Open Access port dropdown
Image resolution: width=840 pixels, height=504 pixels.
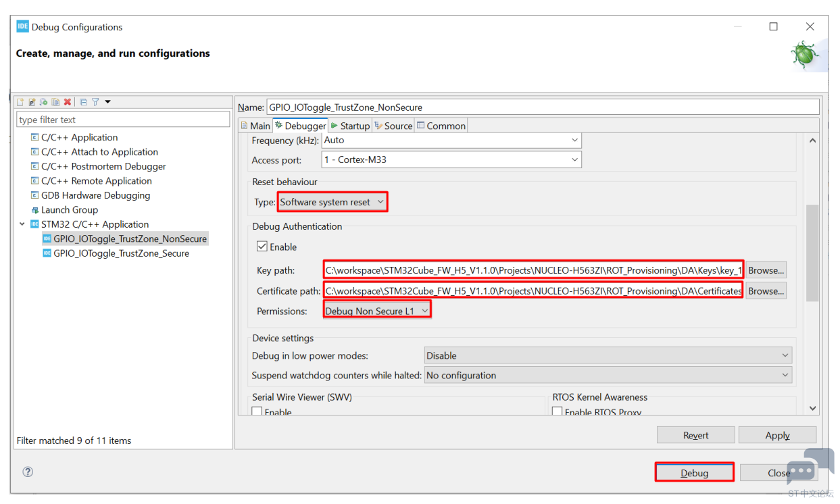pos(451,160)
